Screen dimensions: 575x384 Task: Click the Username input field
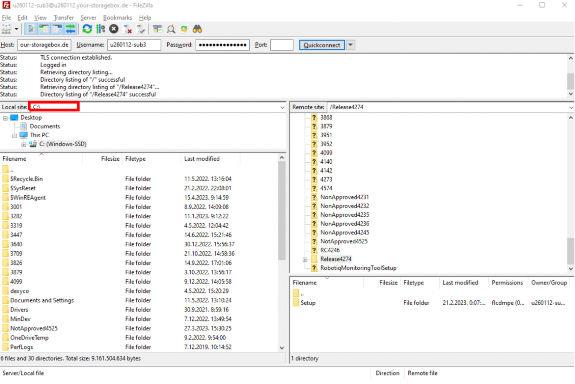pos(134,45)
